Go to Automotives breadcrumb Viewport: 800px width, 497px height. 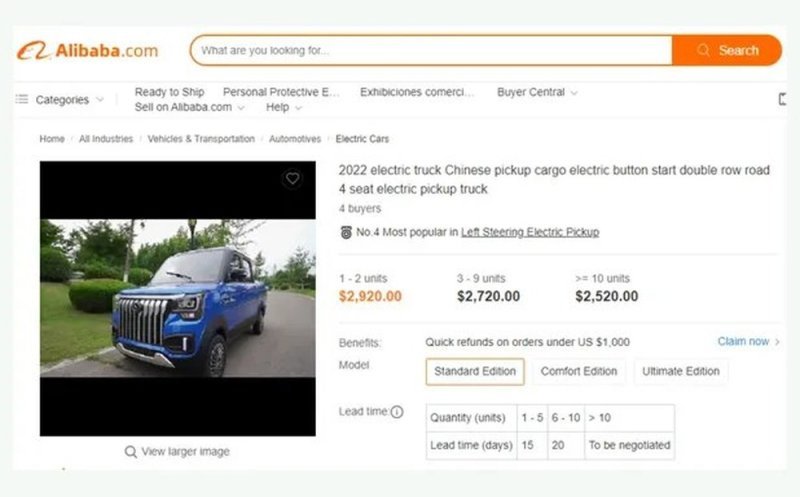point(295,139)
